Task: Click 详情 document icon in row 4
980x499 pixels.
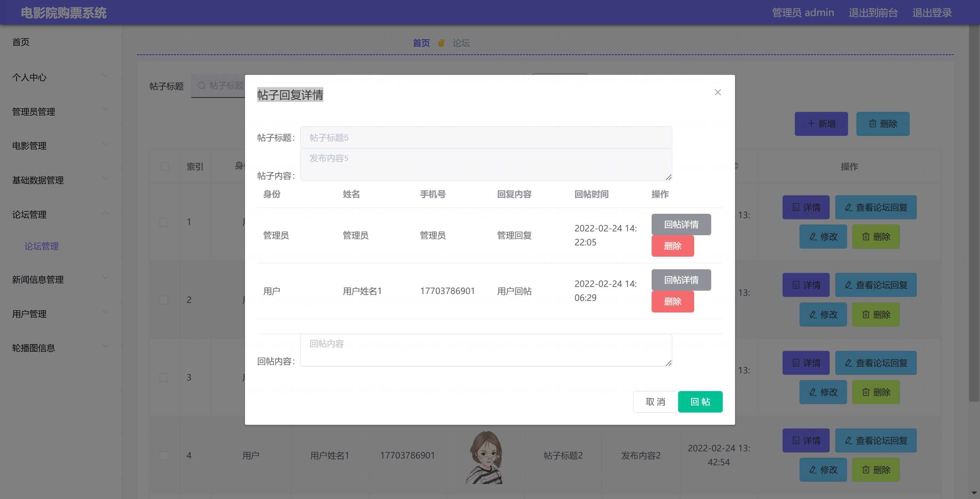Action: (x=796, y=440)
